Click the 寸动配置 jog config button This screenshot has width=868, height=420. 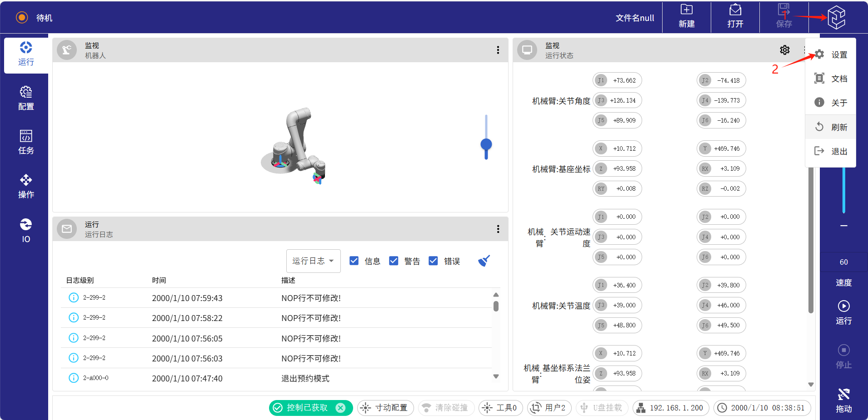coord(385,408)
